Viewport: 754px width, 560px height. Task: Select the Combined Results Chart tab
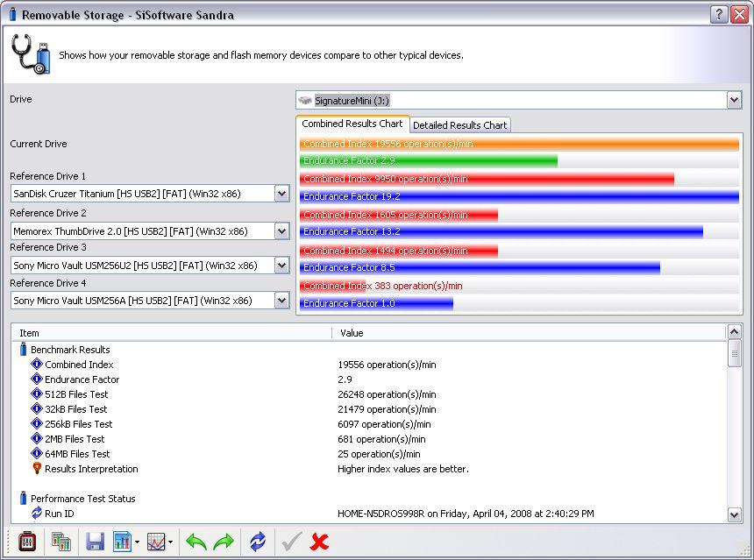(352, 124)
